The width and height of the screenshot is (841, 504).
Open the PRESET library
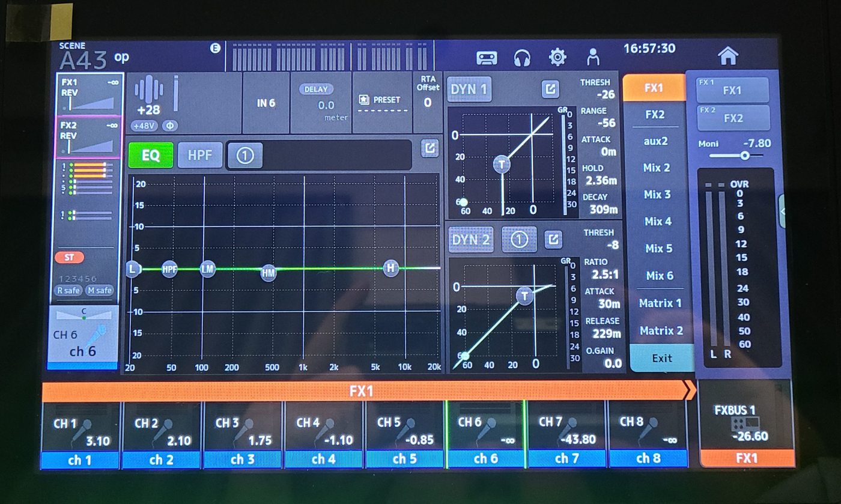coord(382,103)
